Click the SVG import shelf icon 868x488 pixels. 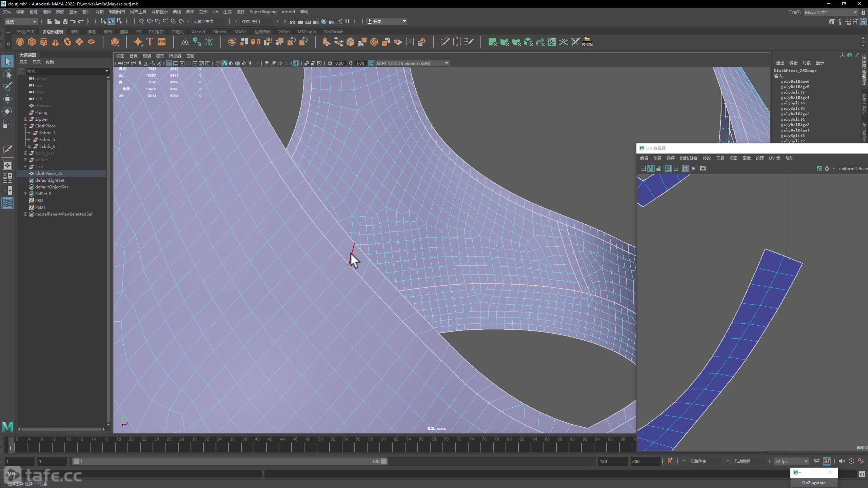(162, 42)
